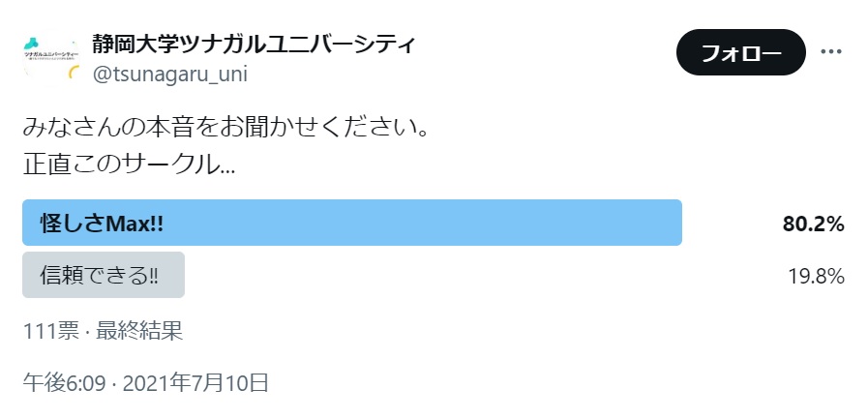Click the teal logo mark in the avatar
Image resolution: width=868 pixels, height=419 pixels.
pos(32,44)
